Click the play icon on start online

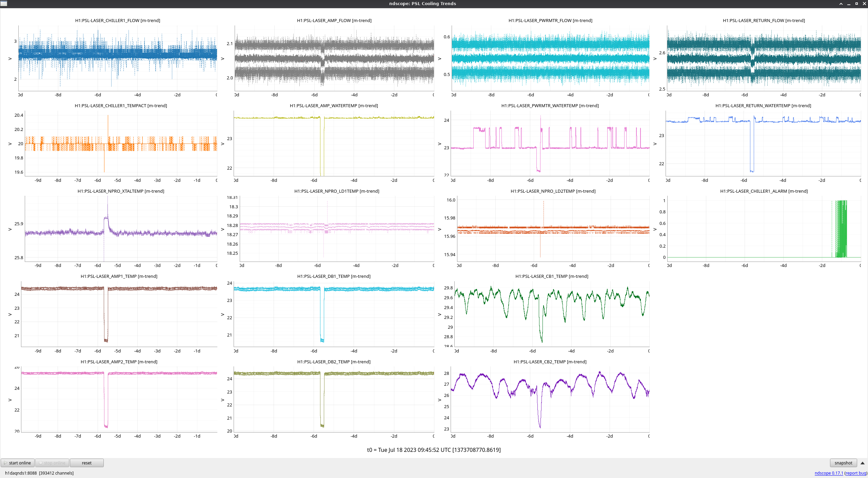(x=5, y=463)
